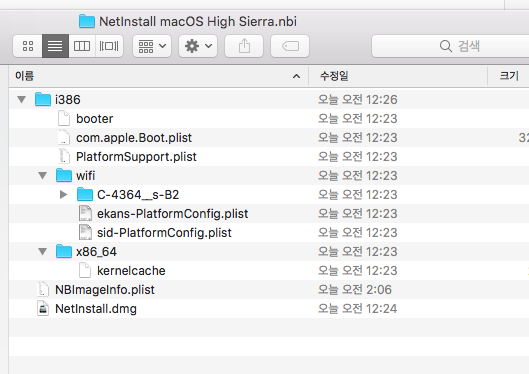This screenshot has height=374, width=529.
Task: Select the kernelcache file icon
Action: [x=85, y=270]
